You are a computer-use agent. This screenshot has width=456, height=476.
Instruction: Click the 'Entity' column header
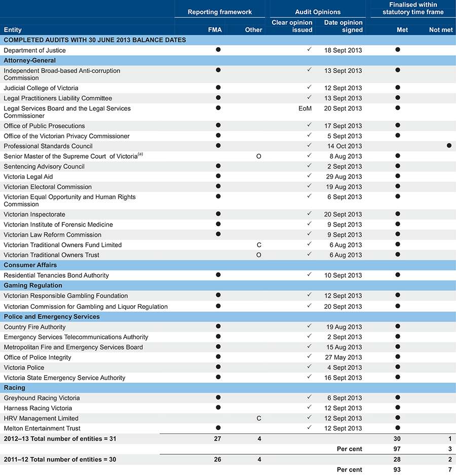point(13,30)
